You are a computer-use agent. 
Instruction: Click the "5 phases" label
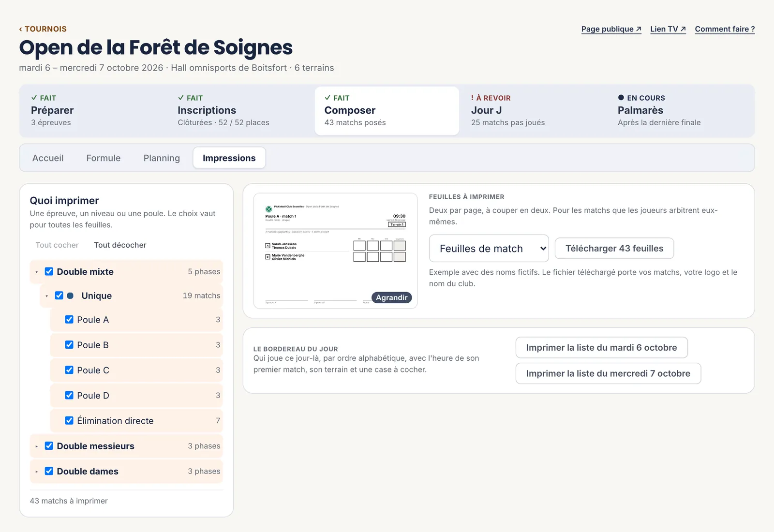pos(204,272)
